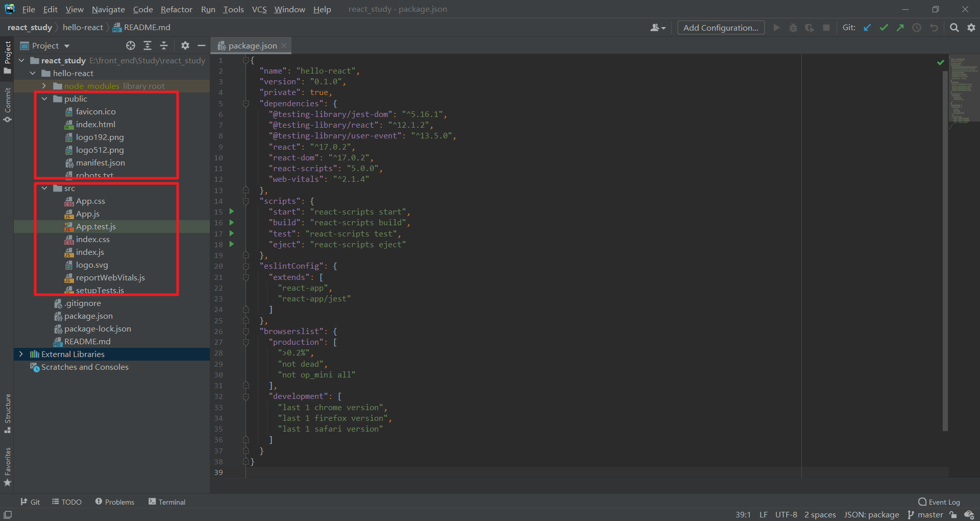Open the Refactor menu
980x521 pixels.
tap(176, 9)
